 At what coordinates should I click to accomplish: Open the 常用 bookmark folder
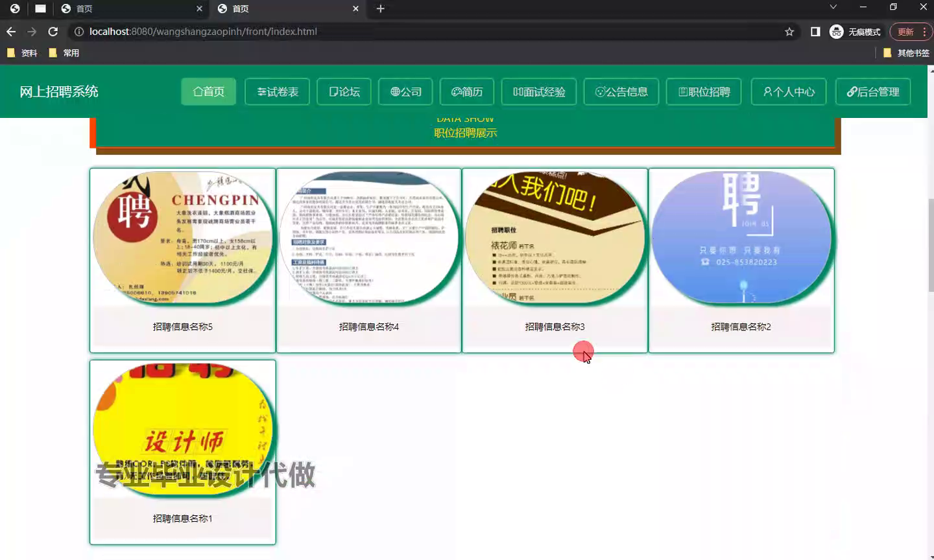[x=64, y=53]
